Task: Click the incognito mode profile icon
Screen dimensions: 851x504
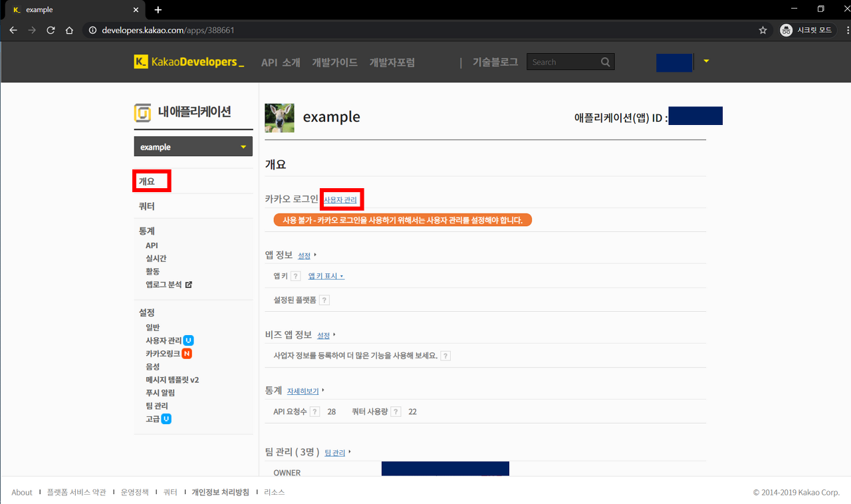Action: click(786, 30)
